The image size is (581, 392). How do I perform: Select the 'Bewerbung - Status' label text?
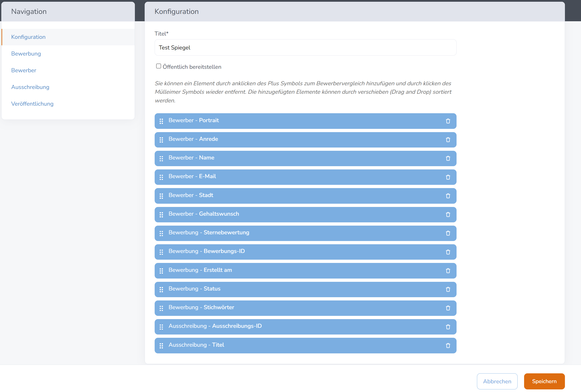coord(195,289)
